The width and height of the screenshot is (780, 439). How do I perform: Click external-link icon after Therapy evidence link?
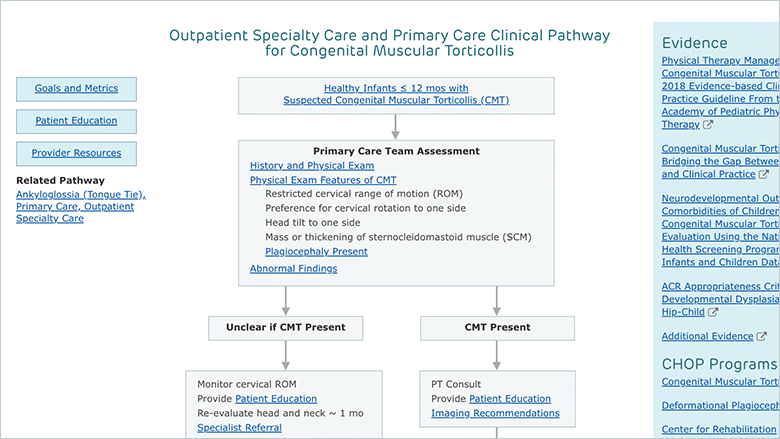click(708, 125)
